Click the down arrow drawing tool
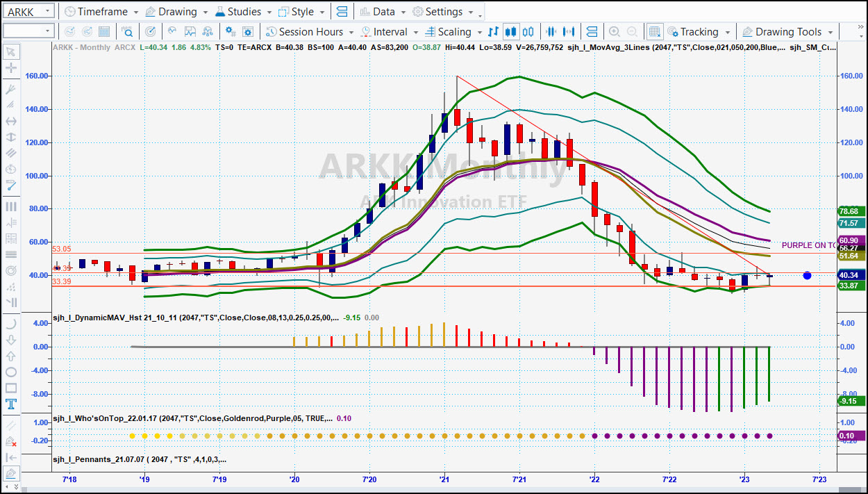Viewport: 868px width, 494px height. click(11, 340)
